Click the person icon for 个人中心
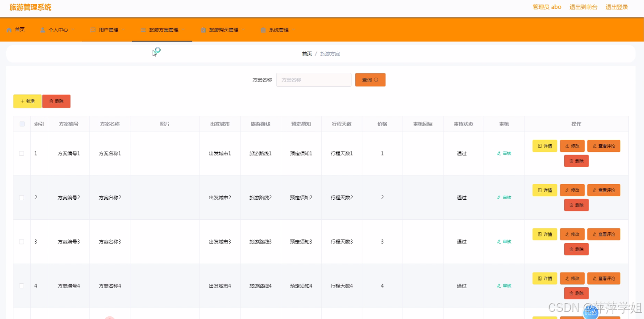The width and height of the screenshot is (644, 319). pos(43,30)
